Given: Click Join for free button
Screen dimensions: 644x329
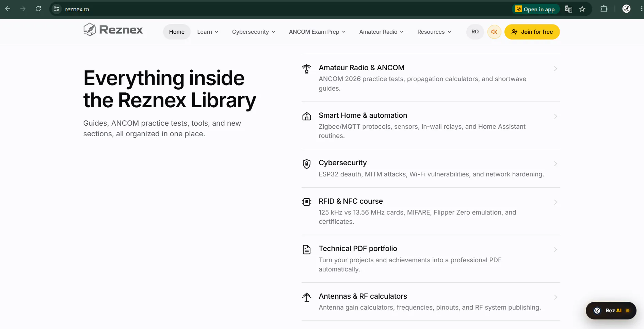Looking at the screenshot, I should click(x=532, y=32).
